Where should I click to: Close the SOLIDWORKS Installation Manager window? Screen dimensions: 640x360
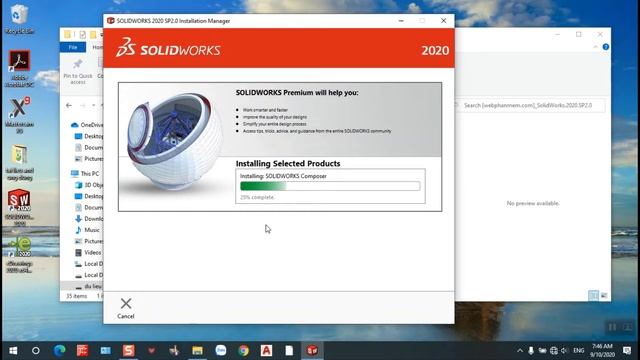click(x=443, y=20)
